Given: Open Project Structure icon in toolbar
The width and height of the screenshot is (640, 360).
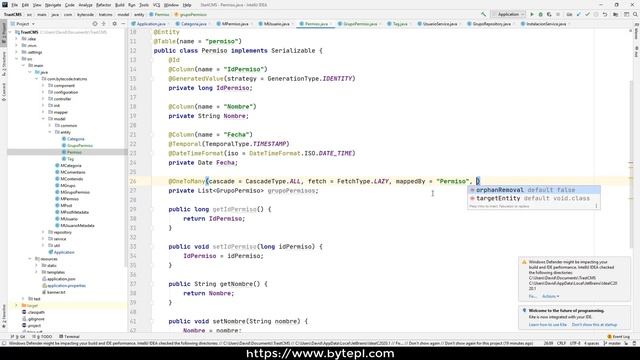Looking at the screenshot, I should click(x=616, y=14).
